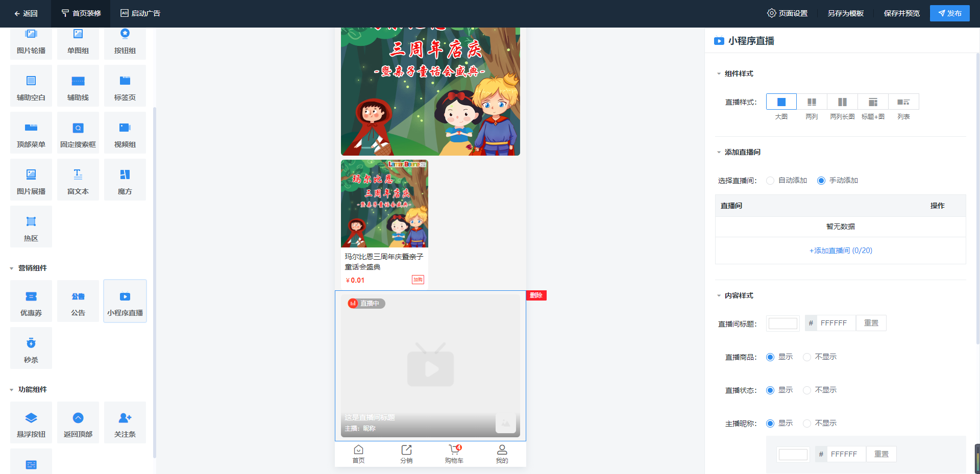Collapse the 功能组件 group
Viewport: 980px width, 474px height.
tap(28, 390)
